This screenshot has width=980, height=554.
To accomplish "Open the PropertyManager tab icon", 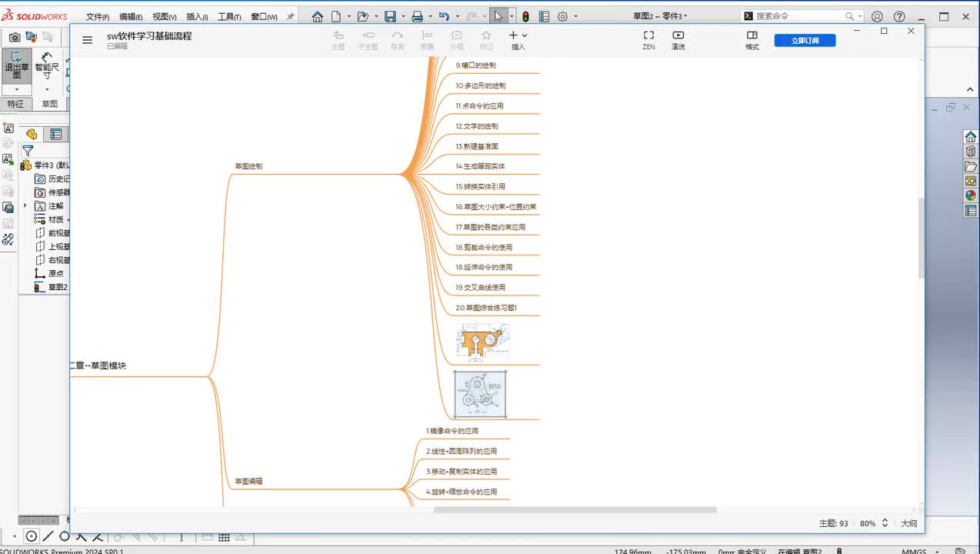I will coord(56,134).
